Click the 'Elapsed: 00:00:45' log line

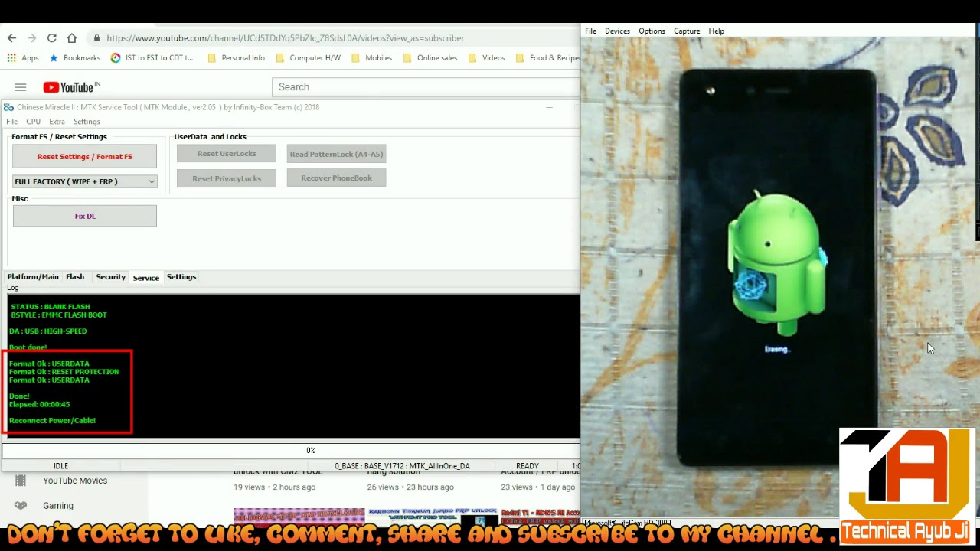click(x=40, y=404)
